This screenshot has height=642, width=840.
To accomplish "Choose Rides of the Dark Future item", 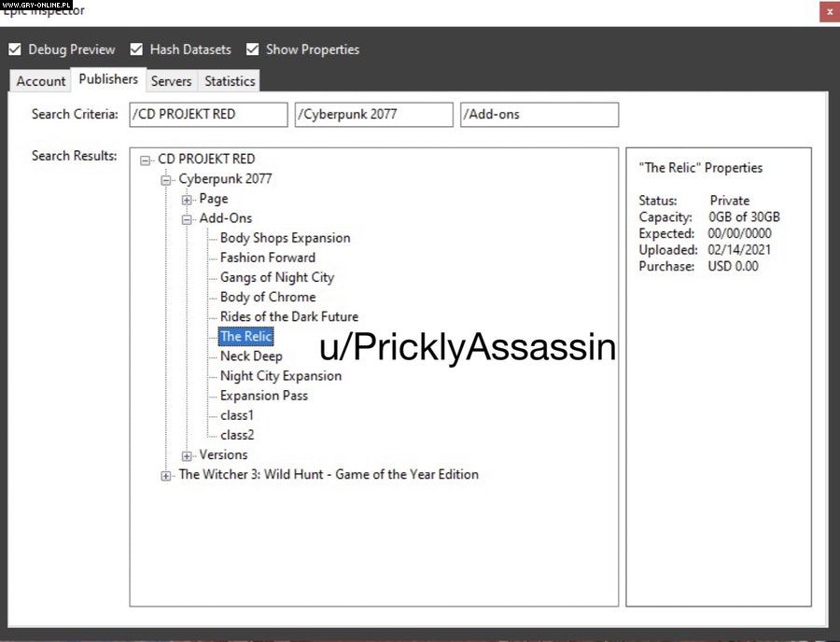I will [288, 316].
